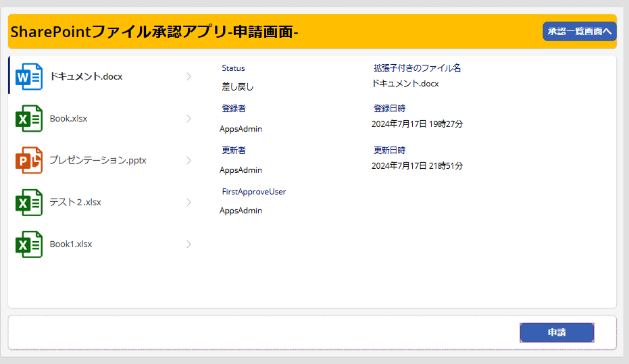The image size is (629, 364).
Task: Click the 差し戻し status value
Action: point(238,86)
